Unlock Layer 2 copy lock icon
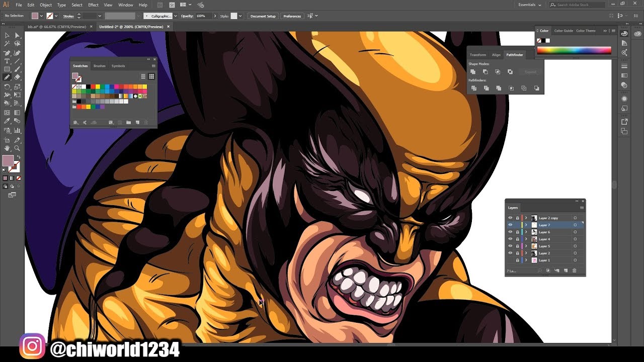The width and height of the screenshot is (644, 362). pos(517,218)
